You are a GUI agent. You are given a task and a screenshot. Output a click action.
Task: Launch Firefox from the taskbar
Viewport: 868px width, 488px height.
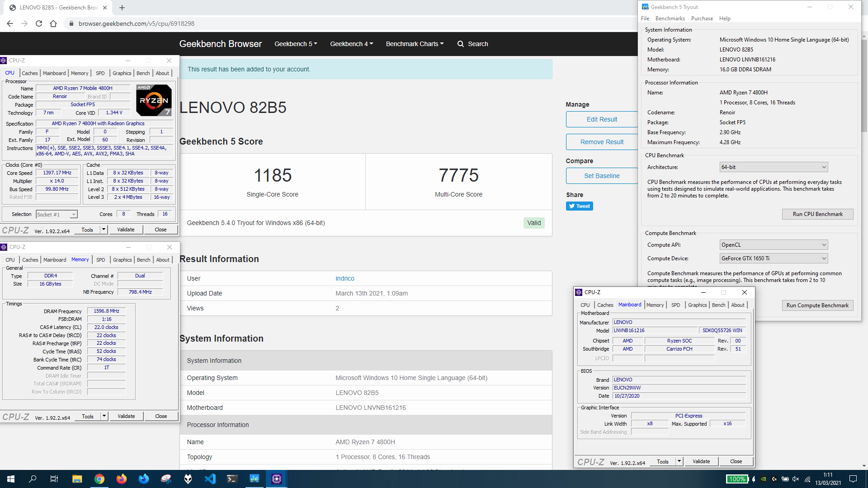point(122,479)
